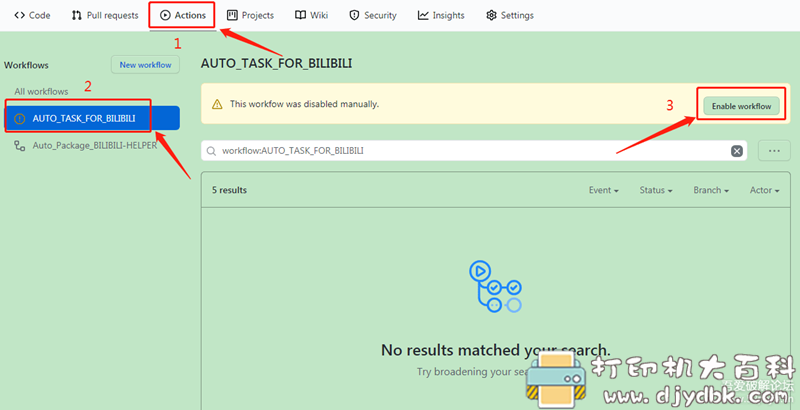Click the alert icon beside AUTO_TASK_FOR_BILIBILI

pyautogui.click(x=19, y=118)
